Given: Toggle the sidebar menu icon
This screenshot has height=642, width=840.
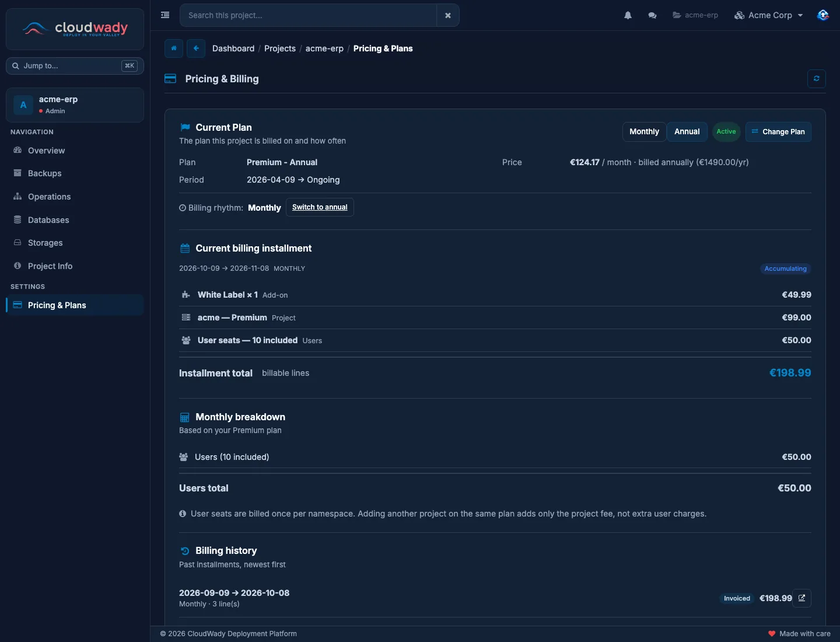Looking at the screenshot, I should [165, 15].
